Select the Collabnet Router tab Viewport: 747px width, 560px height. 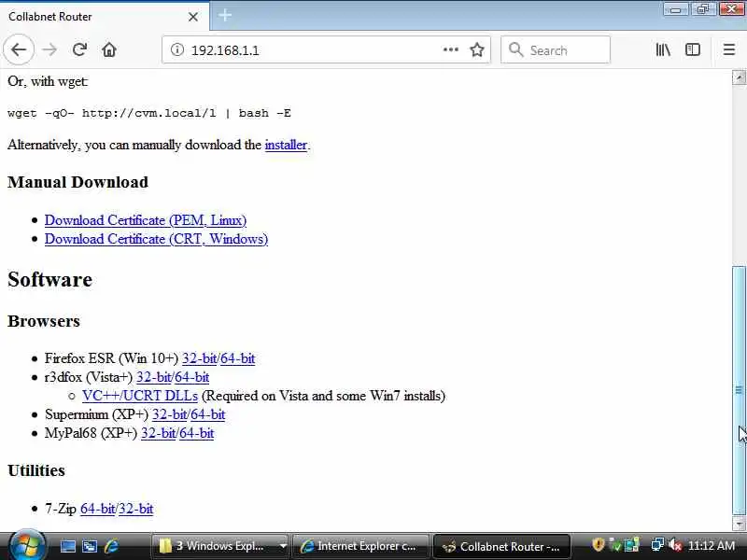[105, 17]
